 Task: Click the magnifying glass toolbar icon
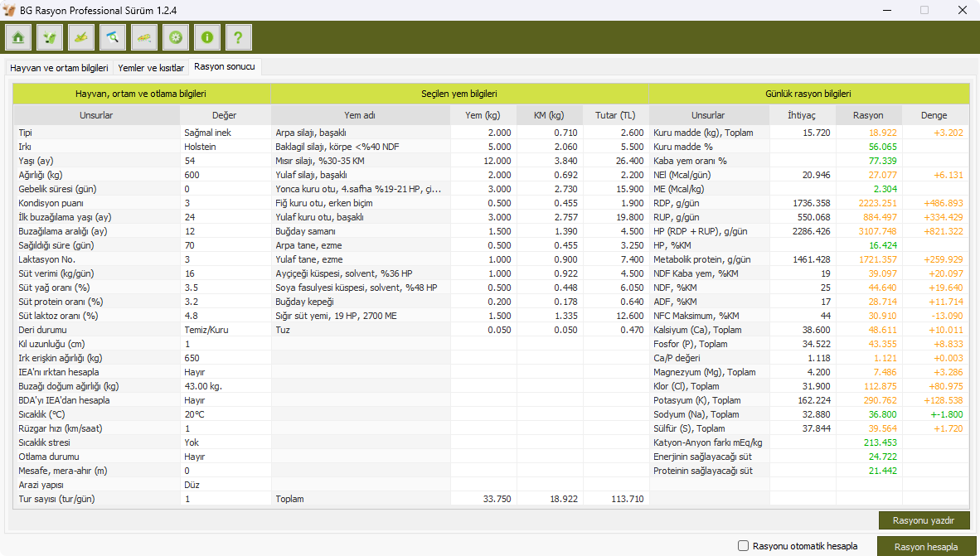tap(113, 37)
